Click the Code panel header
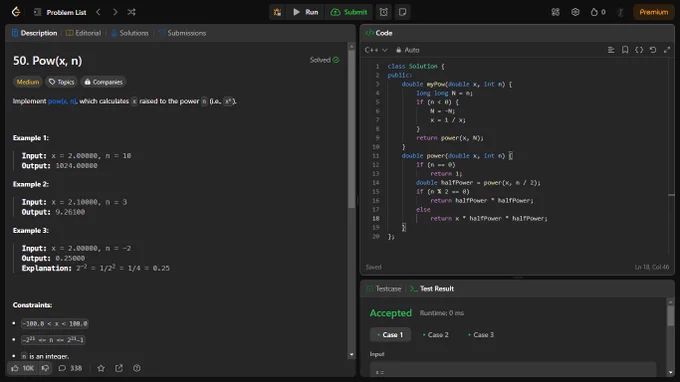 (379, 33)
